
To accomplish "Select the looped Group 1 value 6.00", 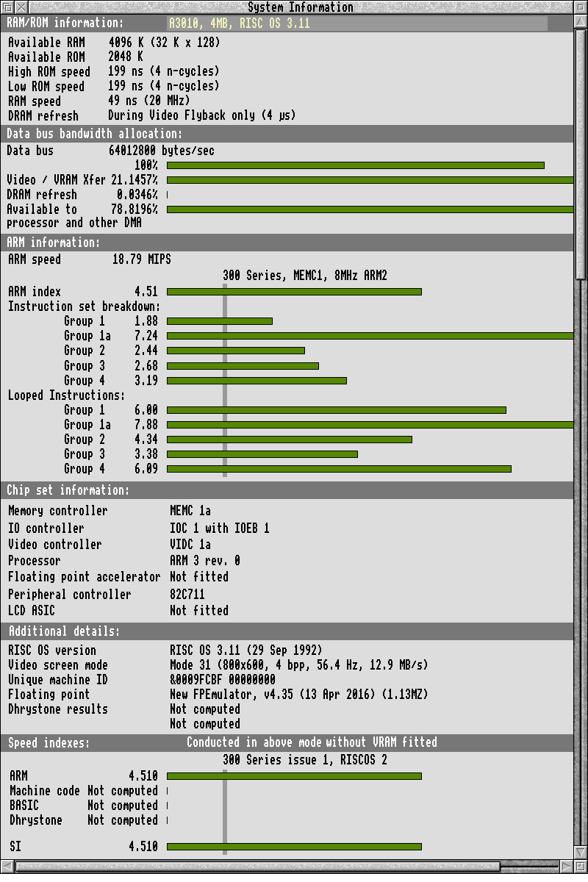I will click(x=146, y=410).
